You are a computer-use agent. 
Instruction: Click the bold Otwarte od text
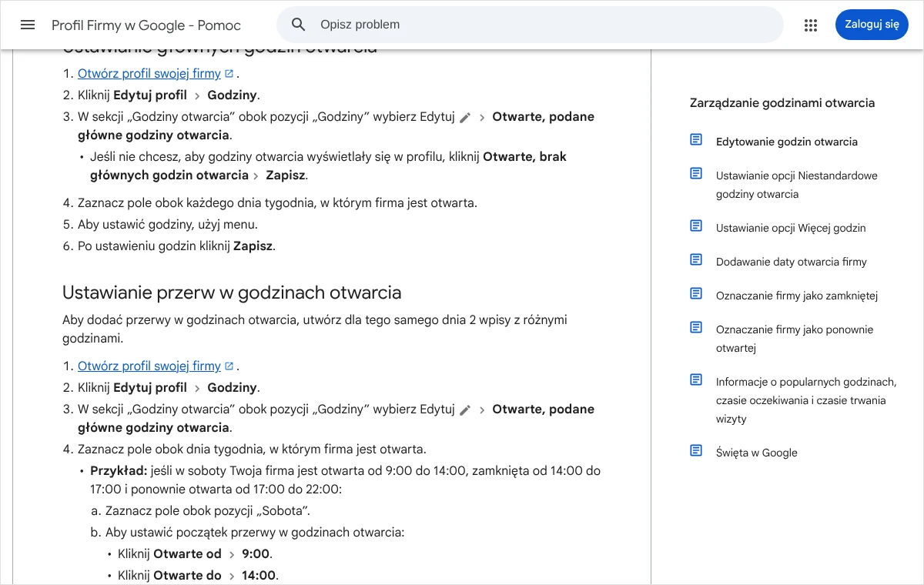point(187,553)
